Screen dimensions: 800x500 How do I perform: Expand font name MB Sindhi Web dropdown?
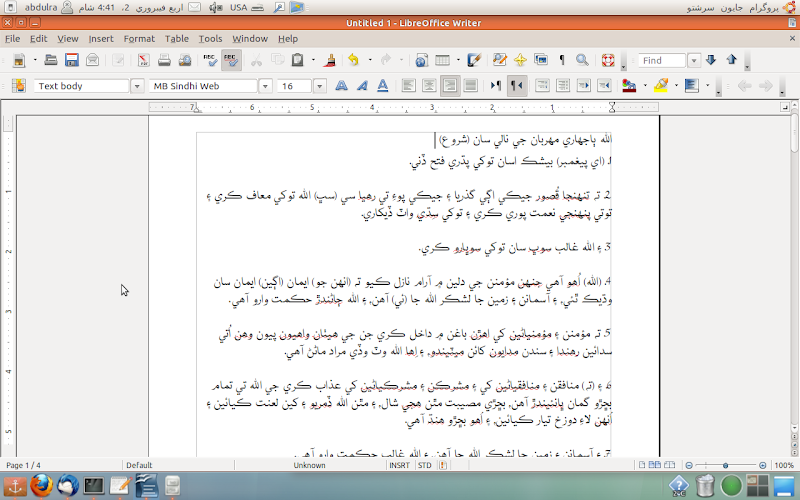pyautogui.click(x=265, y=86)
